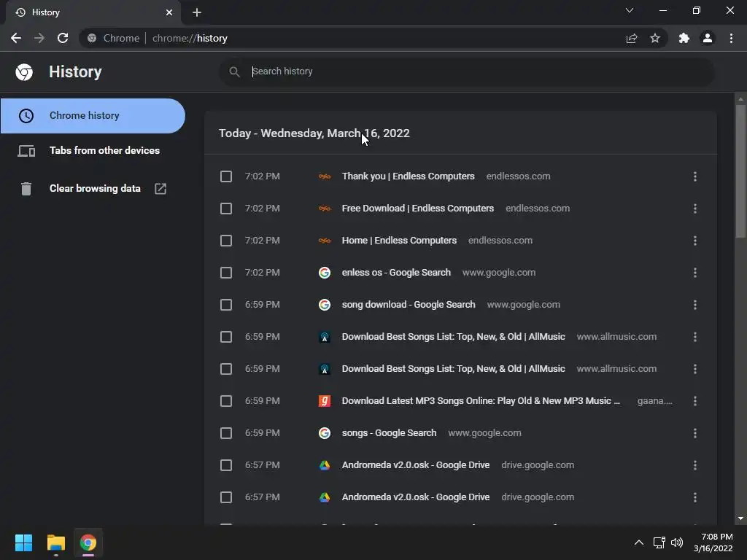
Task: Open the Free Download | Endless Computers link
Action: (418, 208)
